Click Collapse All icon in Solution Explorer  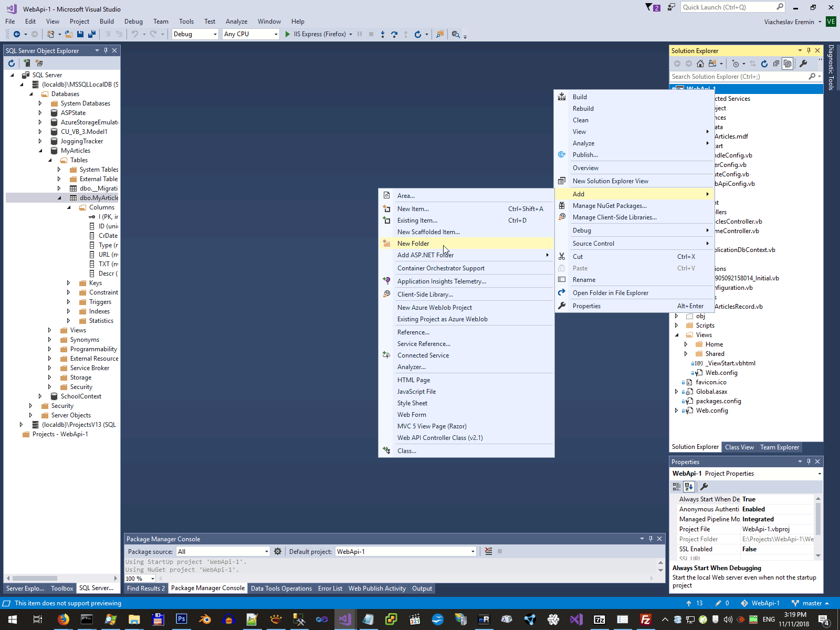pyautogui.click(x=776, y=64)
